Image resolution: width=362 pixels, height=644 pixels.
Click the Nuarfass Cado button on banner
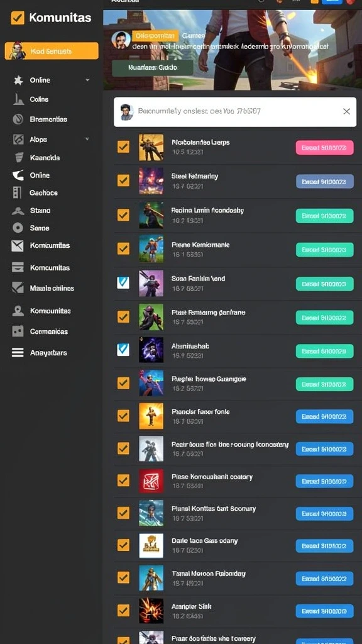[x=152, y=68]
